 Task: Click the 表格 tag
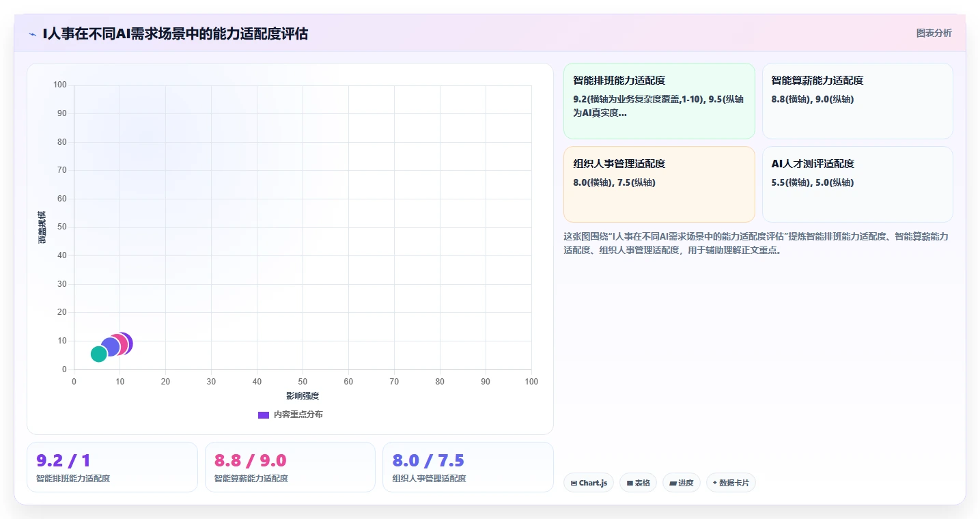pos(638,483)
